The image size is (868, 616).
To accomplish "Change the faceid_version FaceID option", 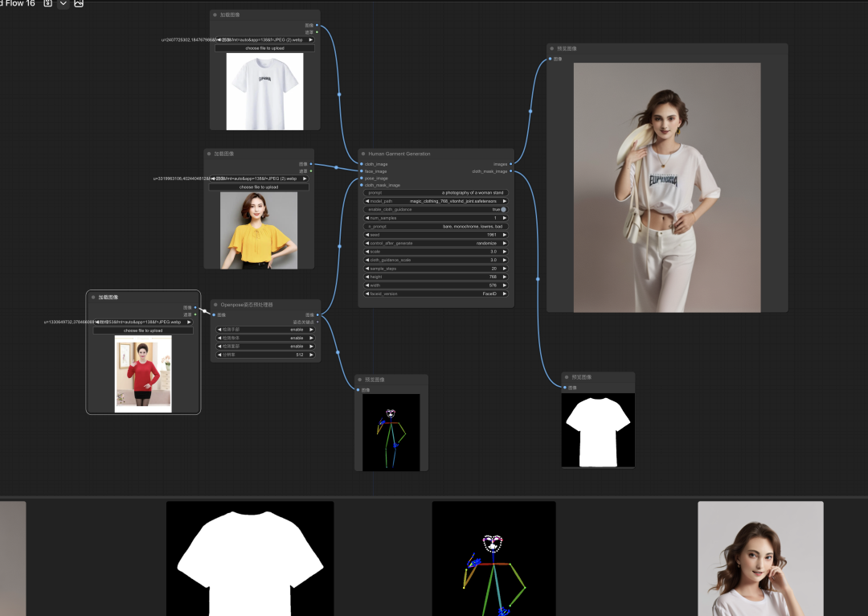I will pos(436,294).
